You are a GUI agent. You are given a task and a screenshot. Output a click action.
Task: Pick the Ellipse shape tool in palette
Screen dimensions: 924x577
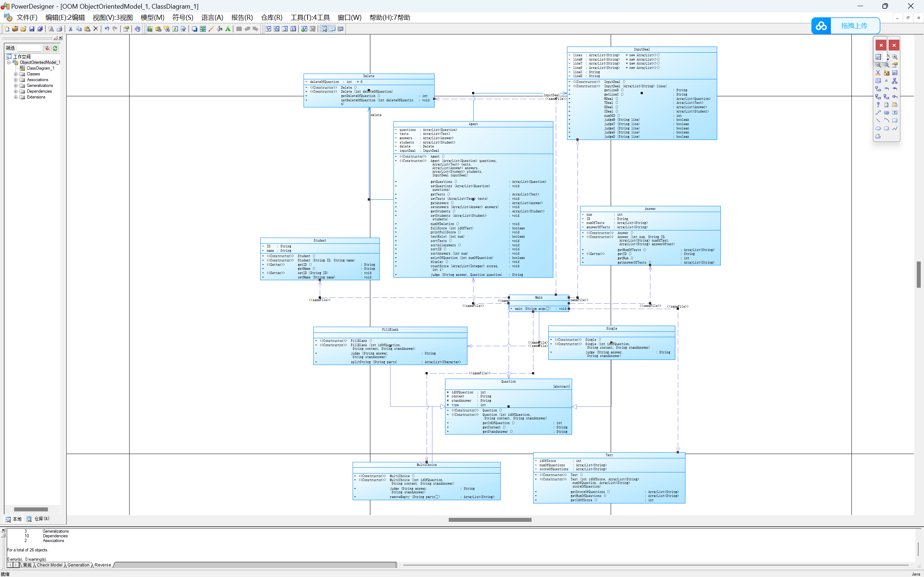click(878, 129)
